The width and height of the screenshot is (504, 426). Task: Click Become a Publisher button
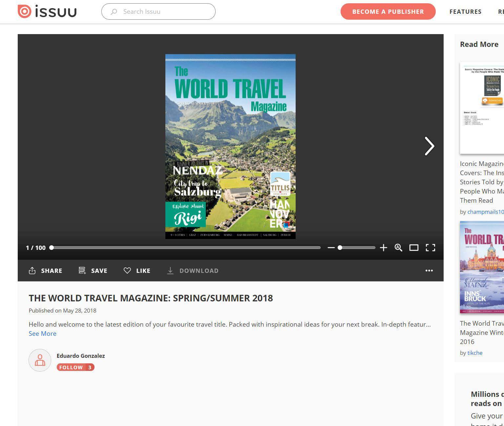pos(388,11)
